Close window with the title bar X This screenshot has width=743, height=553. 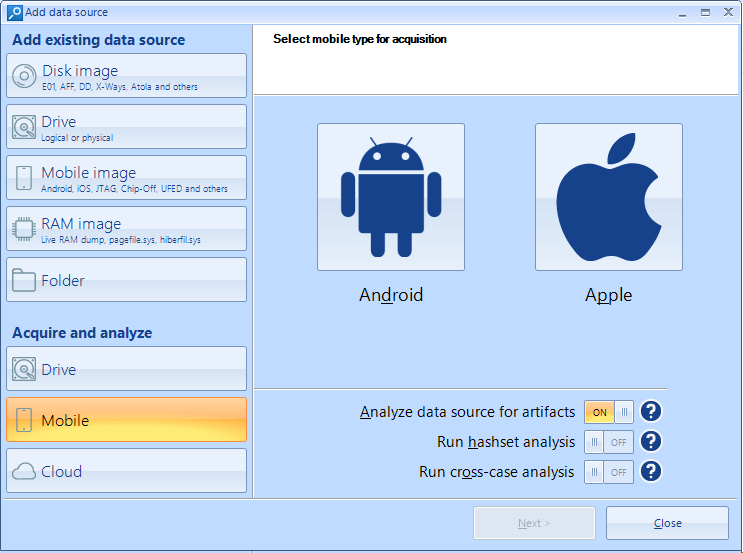(728, 12)
